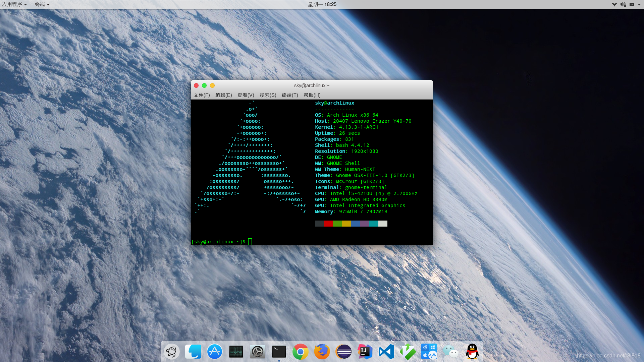Click the dark gray color block
This screenshot has width=644, height=362.
(x=319, y=224)
